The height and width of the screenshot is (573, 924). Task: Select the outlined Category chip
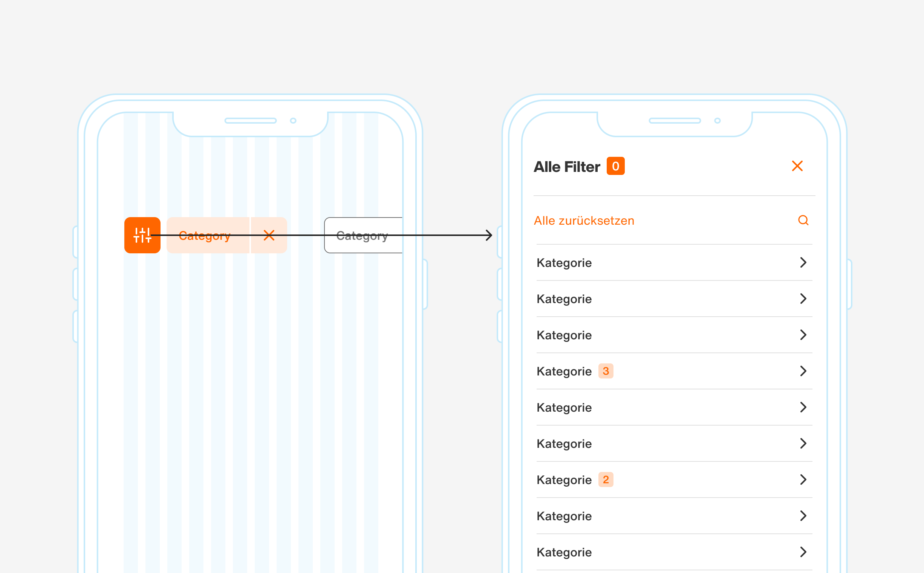363,235
